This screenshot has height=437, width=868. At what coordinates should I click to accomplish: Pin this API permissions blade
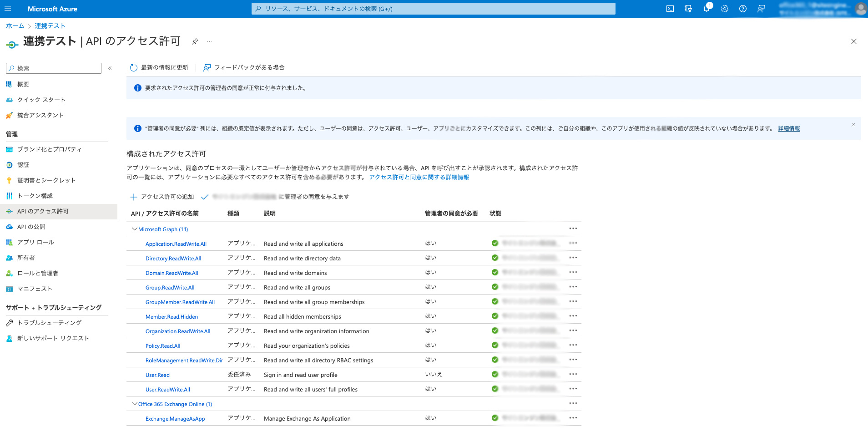click(x=195, y=41)
